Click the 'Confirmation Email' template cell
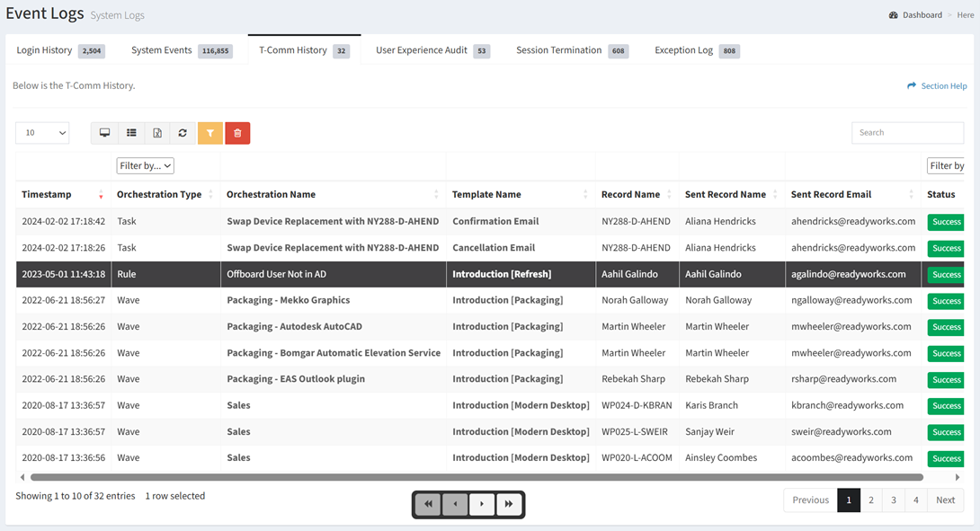 (495, 222)
